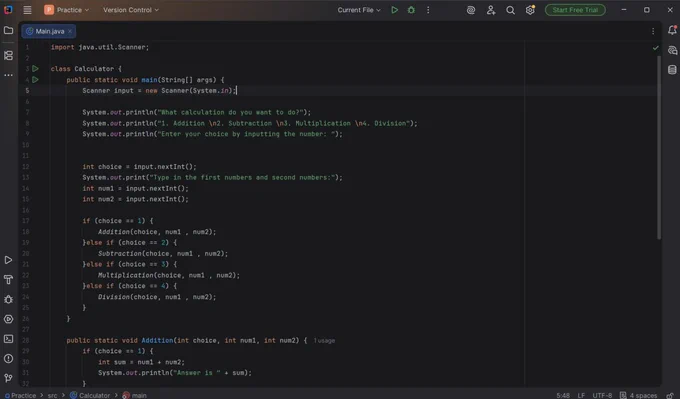Click 'int sum = num1 + num2;' line
Viewport: 680px width, 399px height.
click(x=141, y=362)
